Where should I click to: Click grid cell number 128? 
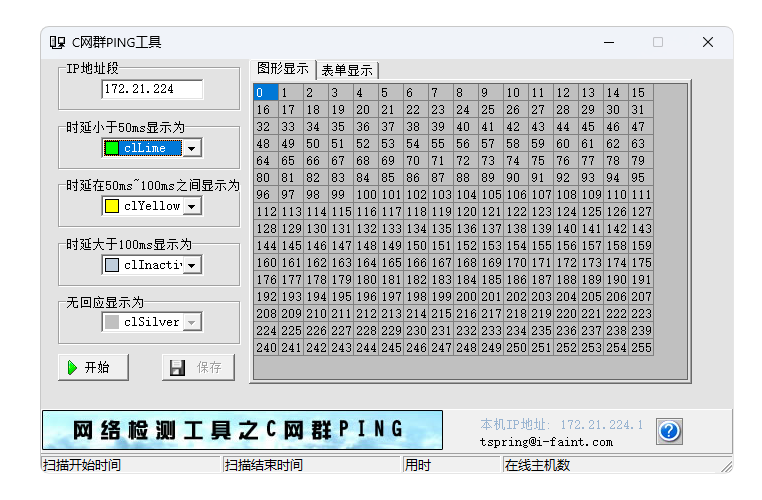coord(265,229)
